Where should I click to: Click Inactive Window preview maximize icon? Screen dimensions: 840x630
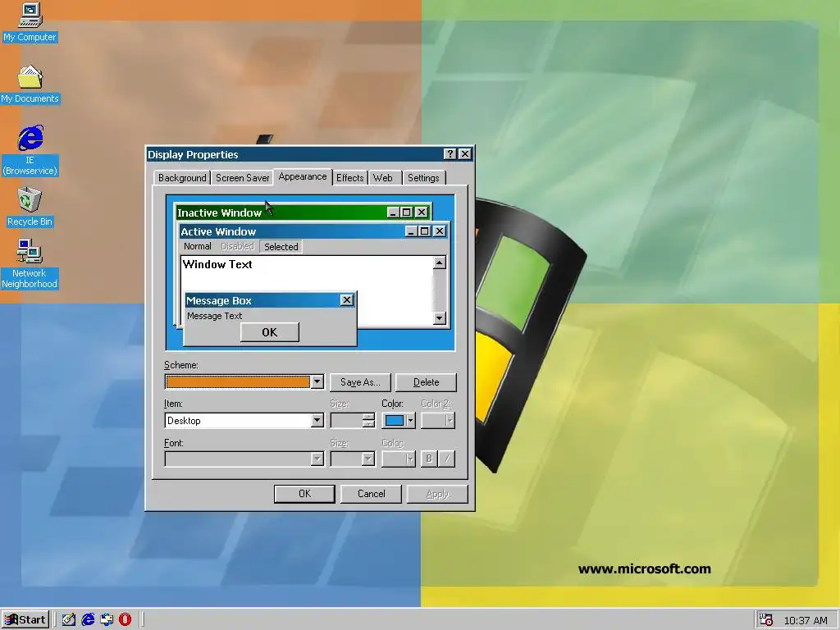tap(406, 212)
